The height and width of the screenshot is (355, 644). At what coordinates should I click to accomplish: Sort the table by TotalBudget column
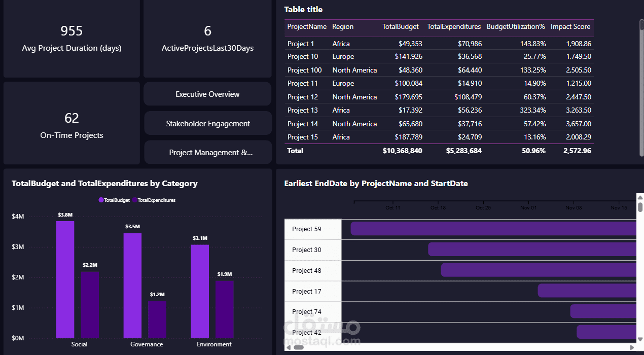click(400, 26)
